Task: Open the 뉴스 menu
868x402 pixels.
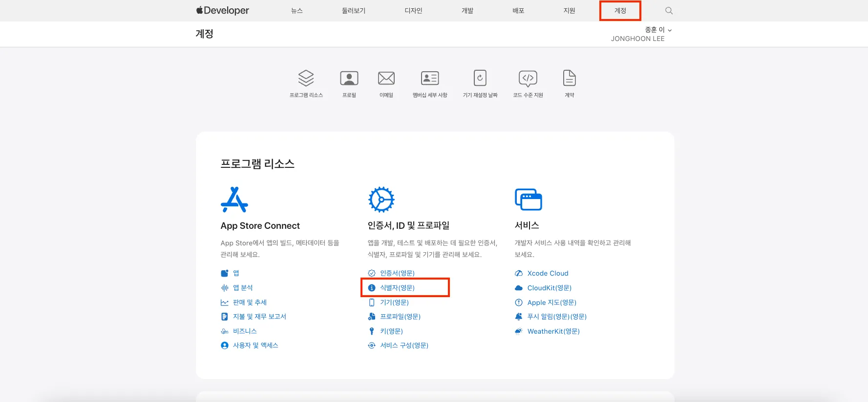Action: 297,11
